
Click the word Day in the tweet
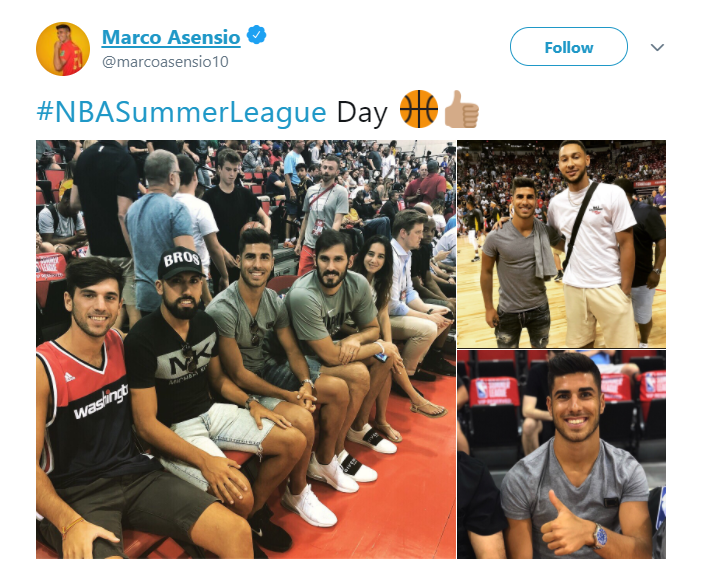click(x=362, y=113)
